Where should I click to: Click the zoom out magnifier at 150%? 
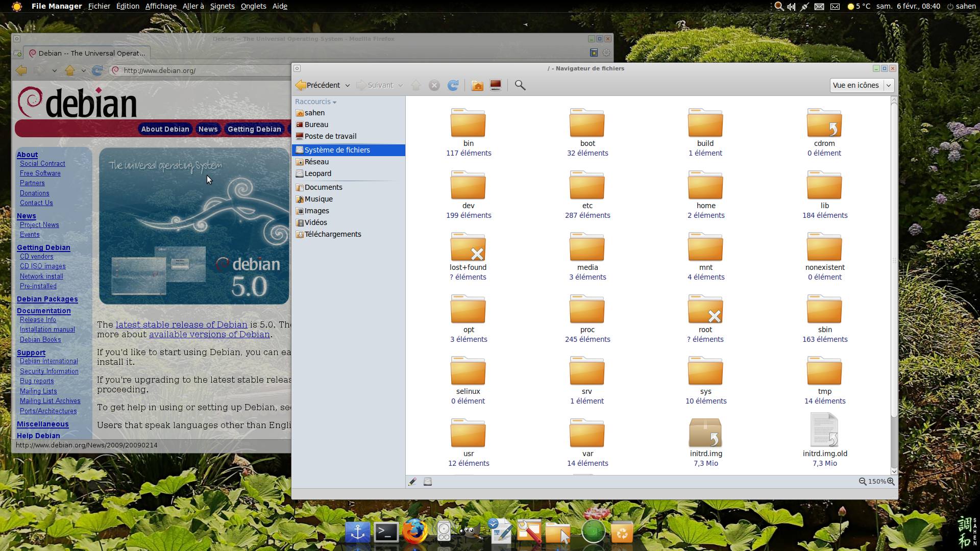[863, 482]
